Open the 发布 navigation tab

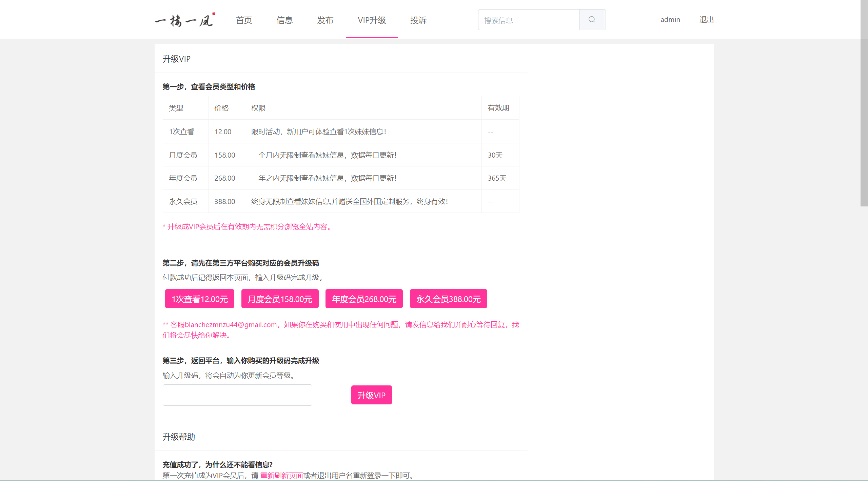click(325, 20)
